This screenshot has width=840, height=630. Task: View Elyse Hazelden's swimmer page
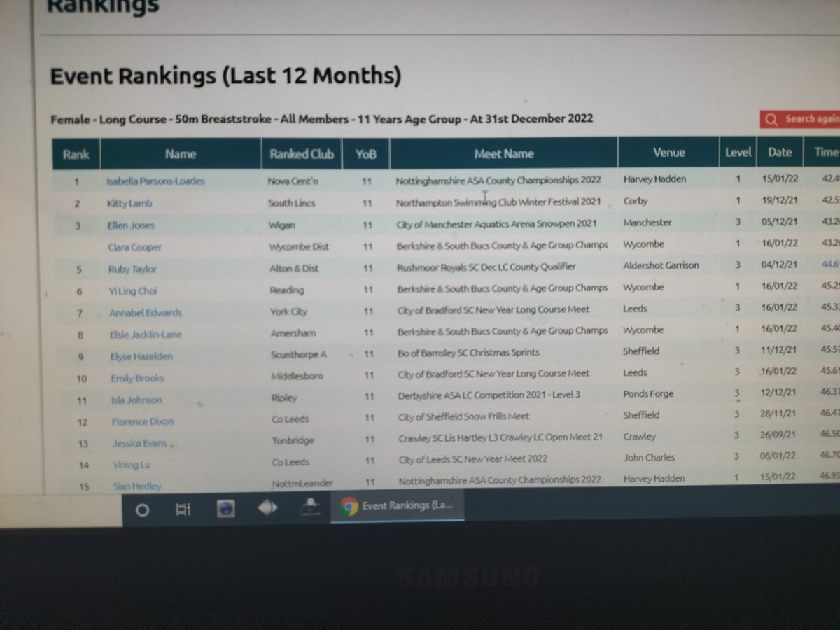tap(141, 356)
